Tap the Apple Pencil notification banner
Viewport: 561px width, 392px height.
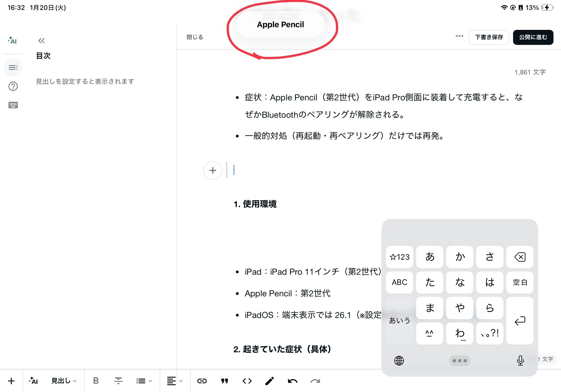click(280, 24)
